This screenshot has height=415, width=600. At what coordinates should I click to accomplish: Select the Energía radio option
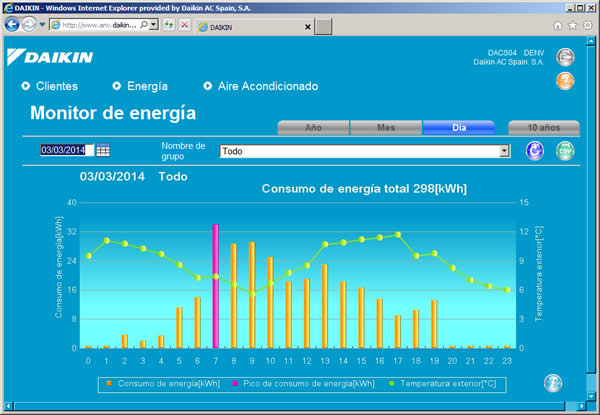click(x=117, y=86)
